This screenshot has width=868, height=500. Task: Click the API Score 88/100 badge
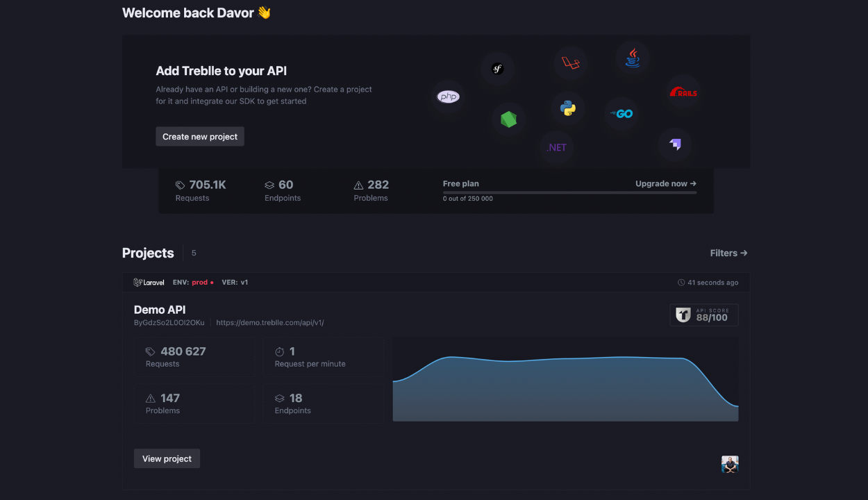[x=704, y=315]
